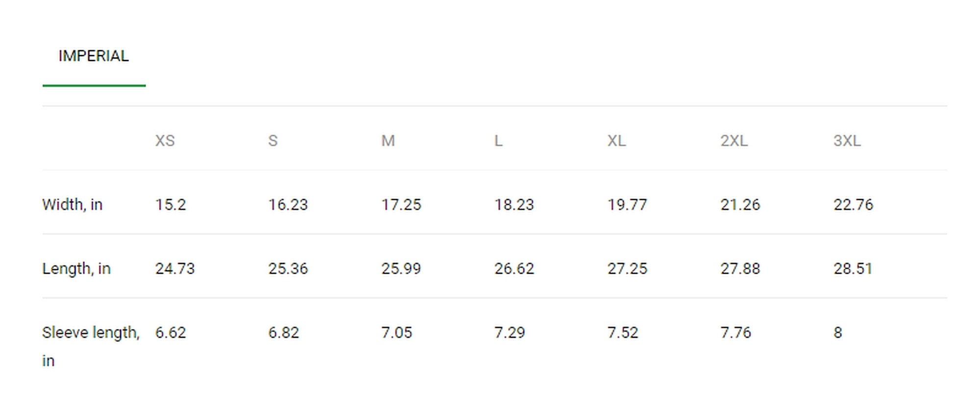Click the L size column header

(498, 141)
